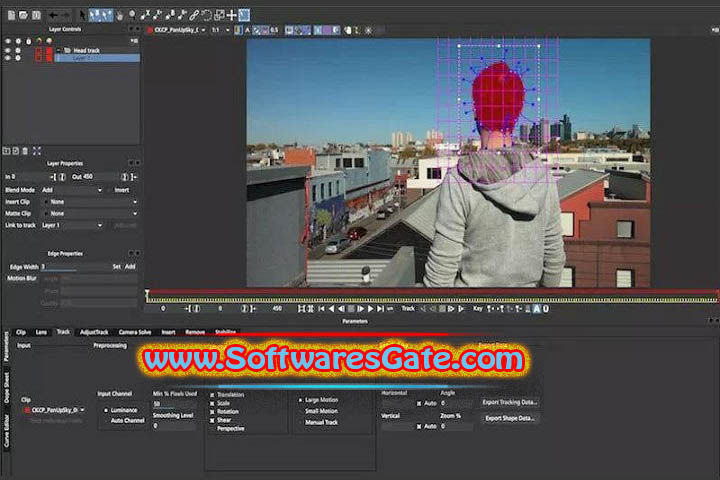Select the Scale tool with overlapping squares

219,15
